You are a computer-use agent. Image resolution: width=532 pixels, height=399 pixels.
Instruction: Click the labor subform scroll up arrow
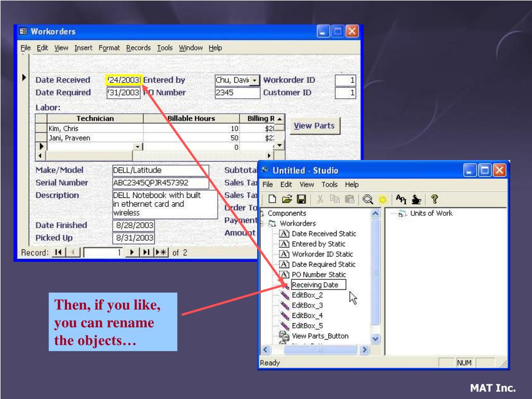tap(279, 119)
